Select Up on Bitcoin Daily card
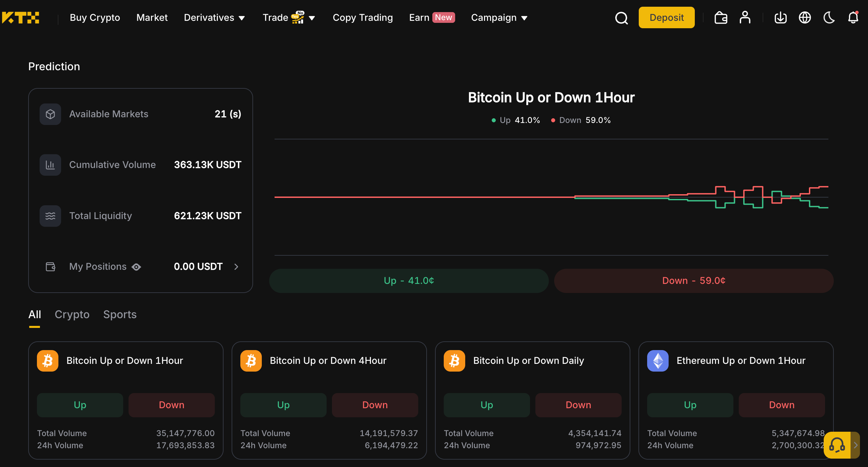The height and width of the screenshot is (467, 868). point(487,405)
